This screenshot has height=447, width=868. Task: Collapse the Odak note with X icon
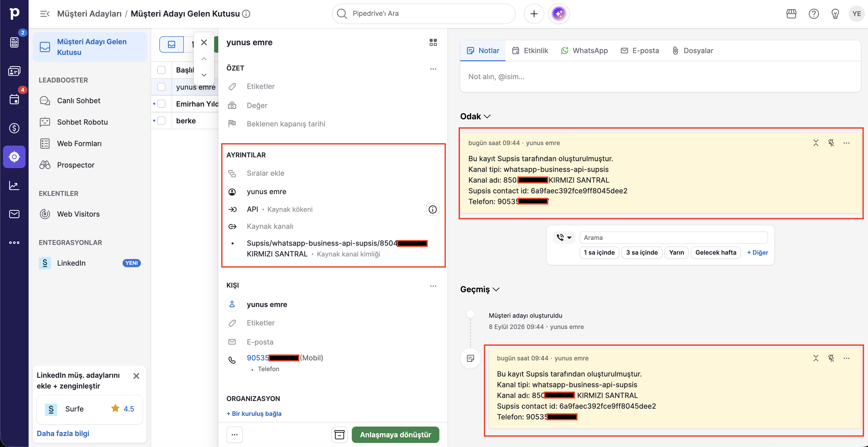(815, 143)
